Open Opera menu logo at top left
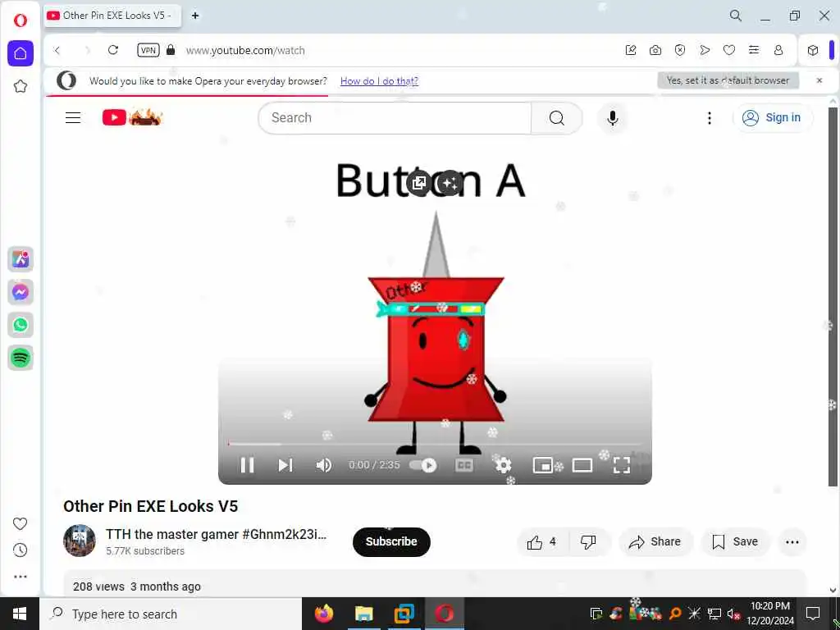Viewport: 840px width, 630px height. click(21, 21)
